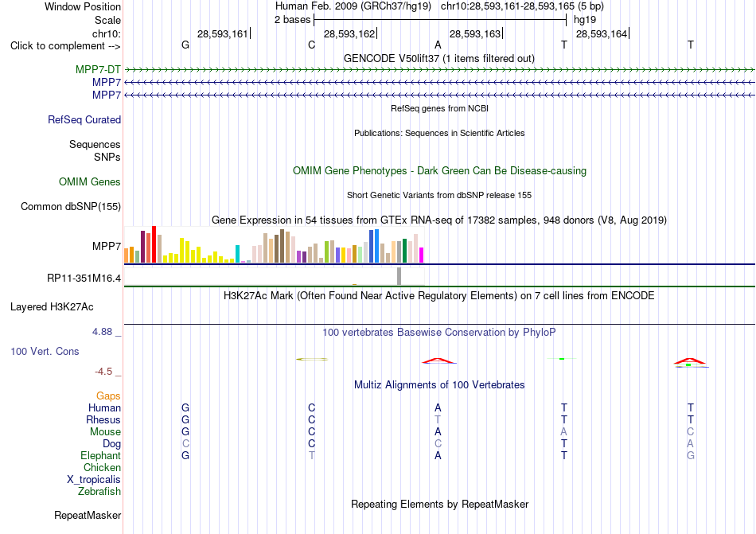The height and width of the screenshot is (534, 756).
Task: Select the Mouse species label
Action: pyautogui.click(x=105, y=432)
